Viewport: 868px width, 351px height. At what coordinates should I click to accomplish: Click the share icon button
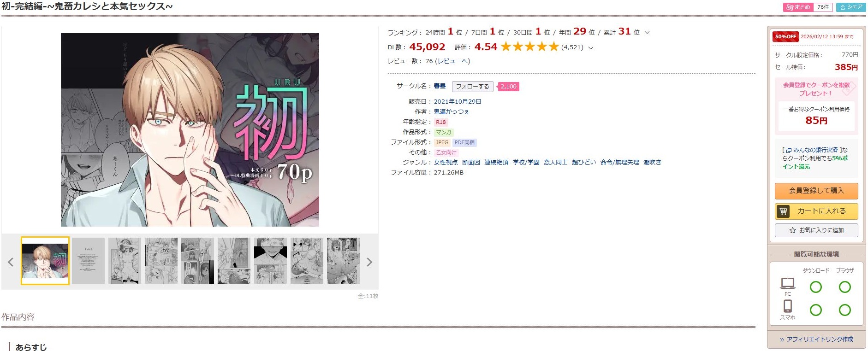pos(851,7)
